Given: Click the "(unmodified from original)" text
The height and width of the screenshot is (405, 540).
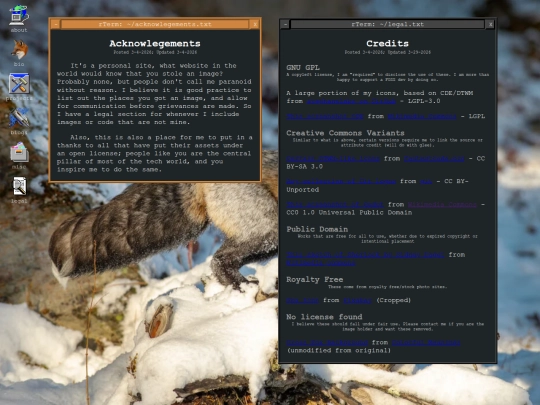Looking at the screenshot, I should point(339,351).
